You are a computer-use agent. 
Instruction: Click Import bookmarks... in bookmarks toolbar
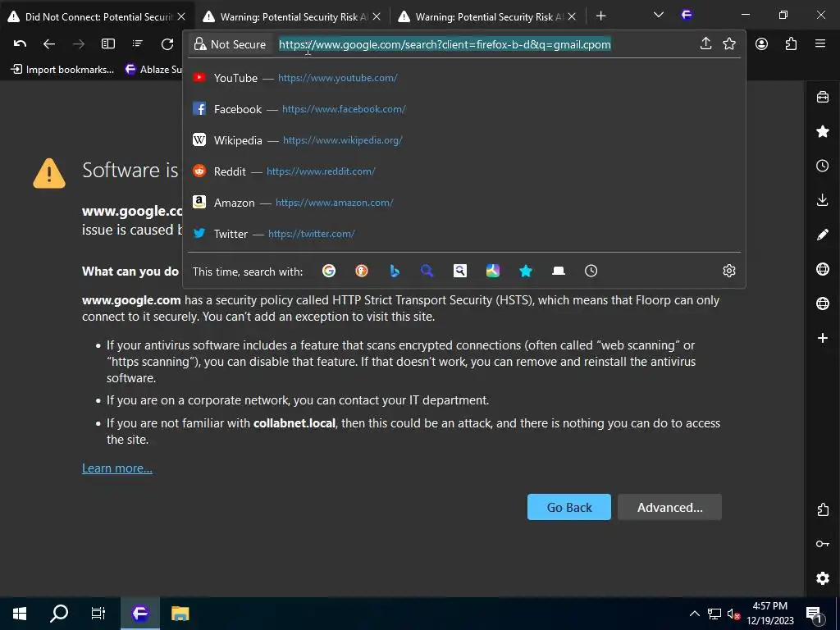(x=62, y=70)
